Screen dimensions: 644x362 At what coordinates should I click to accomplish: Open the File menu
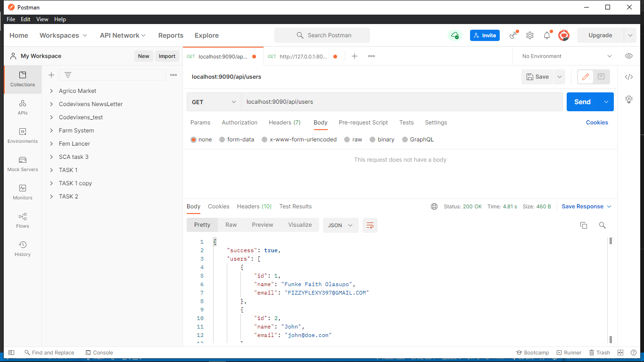pos(11,19)
